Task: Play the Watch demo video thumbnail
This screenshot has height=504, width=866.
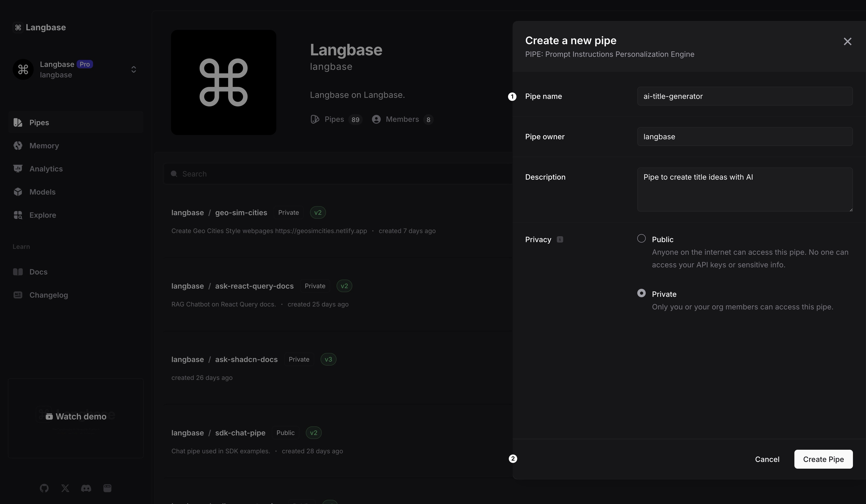Action: coord(76,416)
